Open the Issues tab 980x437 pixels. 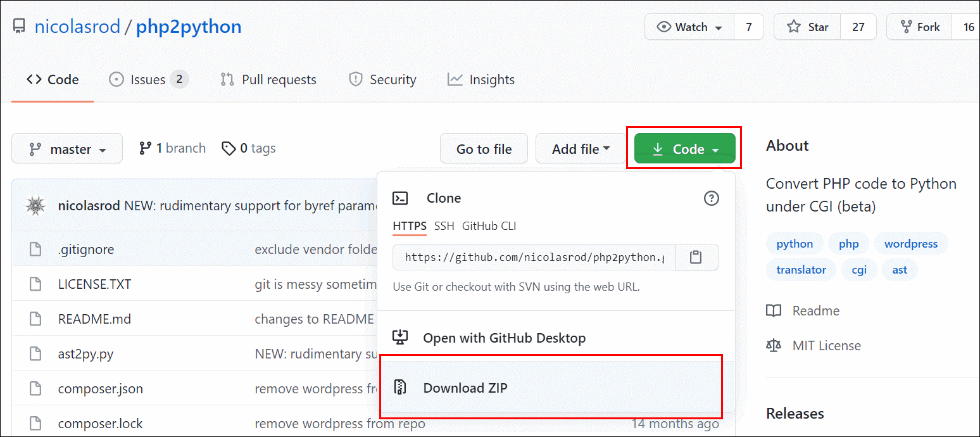(148, 80)
